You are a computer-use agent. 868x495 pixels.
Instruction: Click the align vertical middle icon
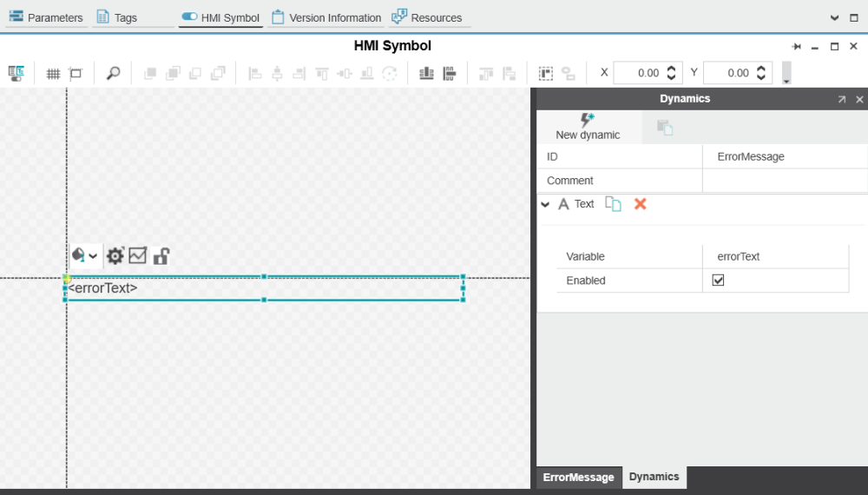click(x=345, y=73)
